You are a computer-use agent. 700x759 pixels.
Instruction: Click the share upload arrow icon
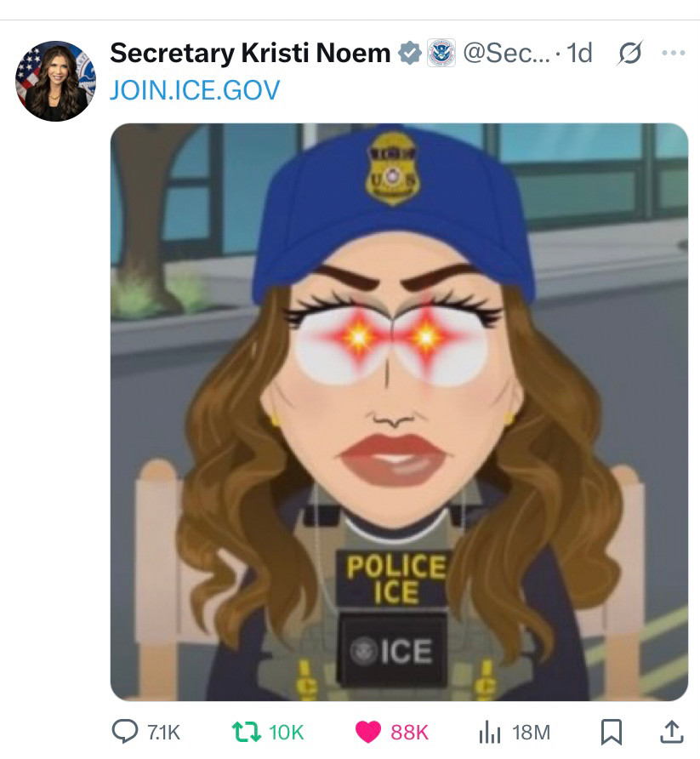pyautogui.click(x=672, y=732)
